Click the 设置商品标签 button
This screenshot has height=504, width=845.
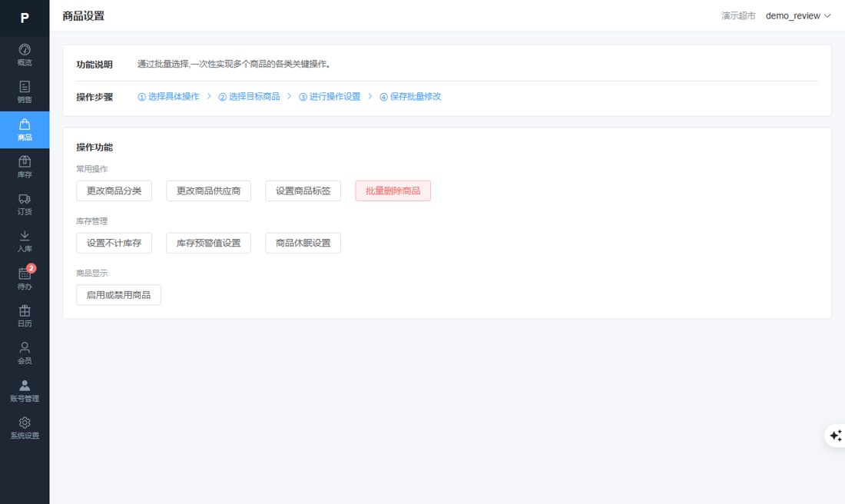(x=303, y=191)
